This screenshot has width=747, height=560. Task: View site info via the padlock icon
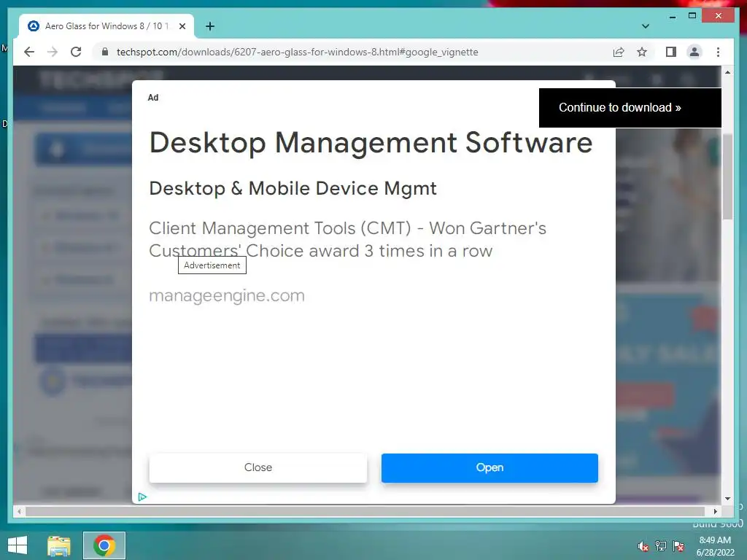point(105,52)
